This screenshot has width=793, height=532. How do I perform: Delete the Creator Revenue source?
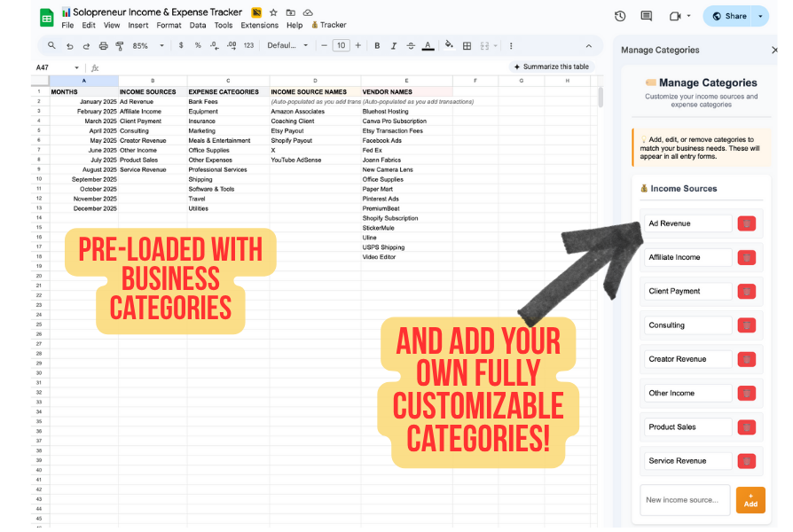pos(747,359)
